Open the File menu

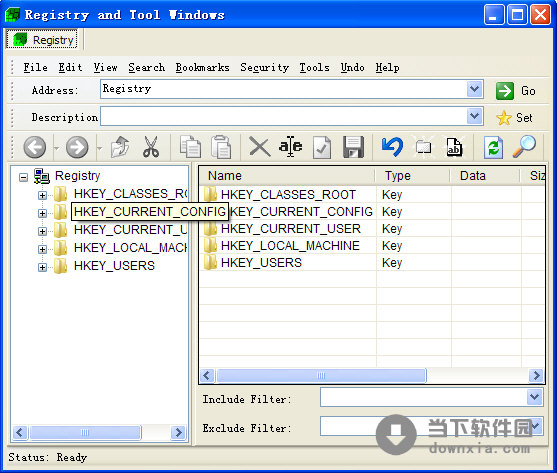point(35,67)
